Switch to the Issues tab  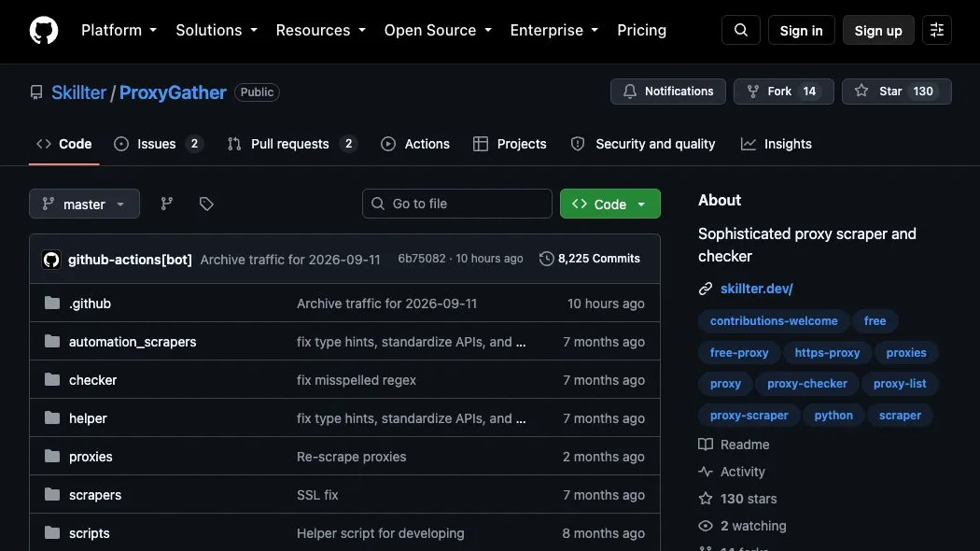[x=159, y=144]
